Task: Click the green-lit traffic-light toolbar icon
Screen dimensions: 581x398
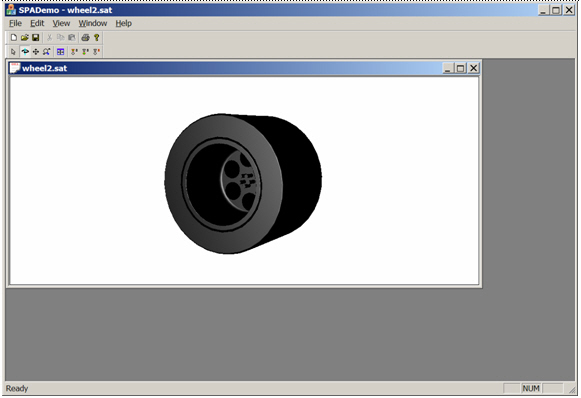Action: pyautogui.click(x=85, y=52)
